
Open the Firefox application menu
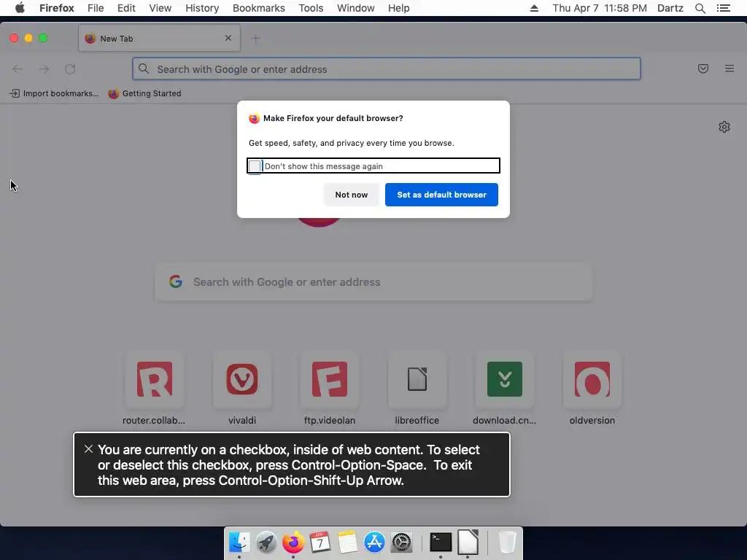coord(57,8)
